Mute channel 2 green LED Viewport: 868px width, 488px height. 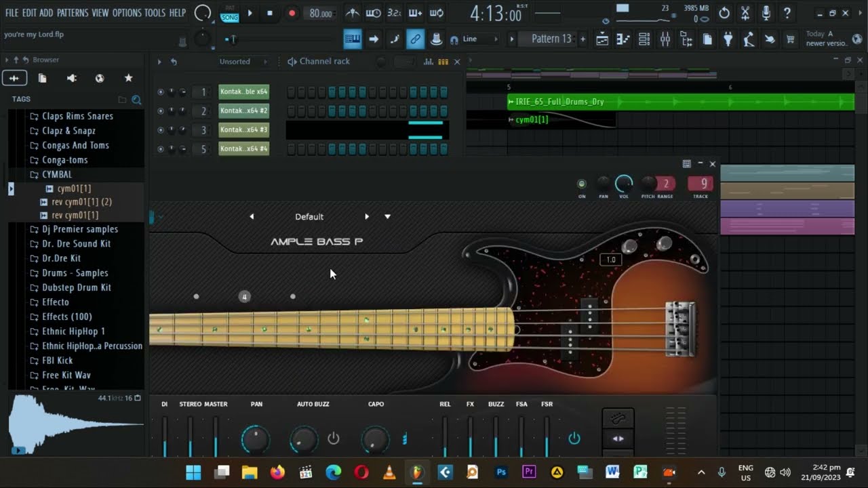[x=161, y=110]
